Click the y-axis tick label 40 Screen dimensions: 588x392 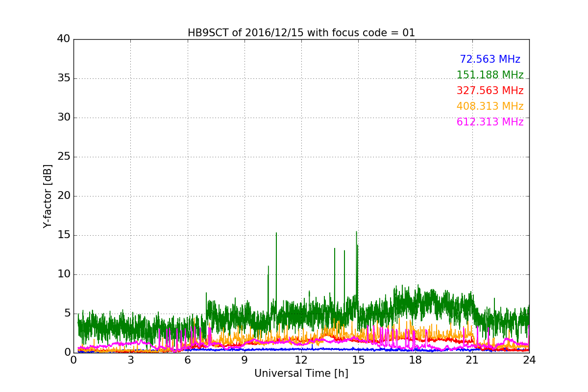click(x=64, y=39)
